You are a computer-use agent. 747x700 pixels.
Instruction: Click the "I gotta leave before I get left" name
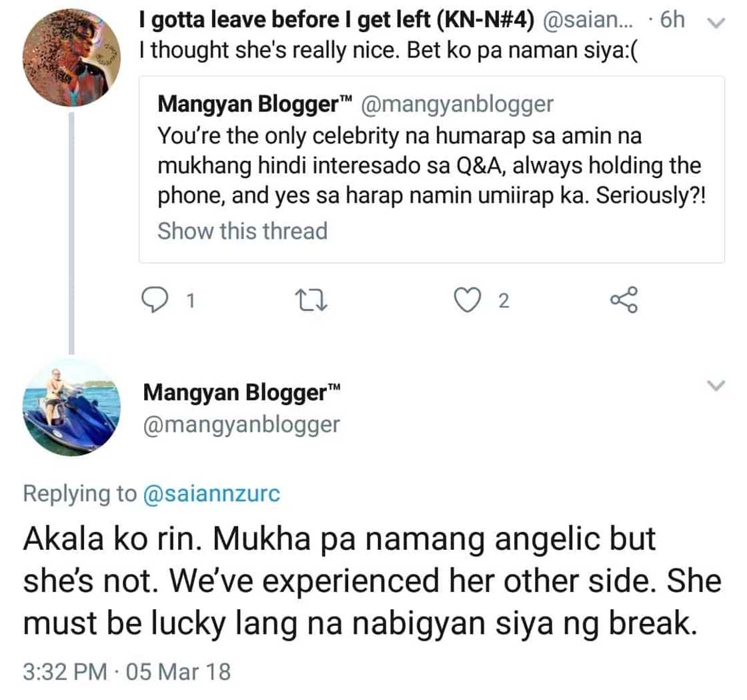coord(337,21)
